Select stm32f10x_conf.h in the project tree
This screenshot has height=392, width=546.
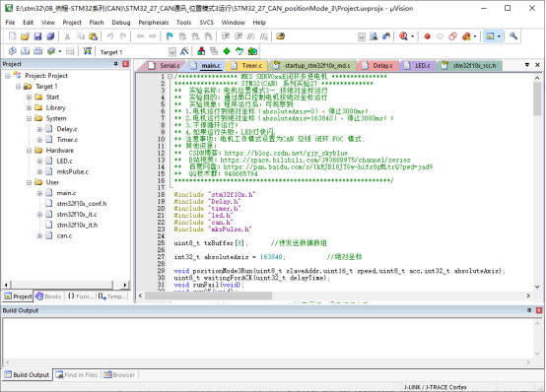point(82,204)
